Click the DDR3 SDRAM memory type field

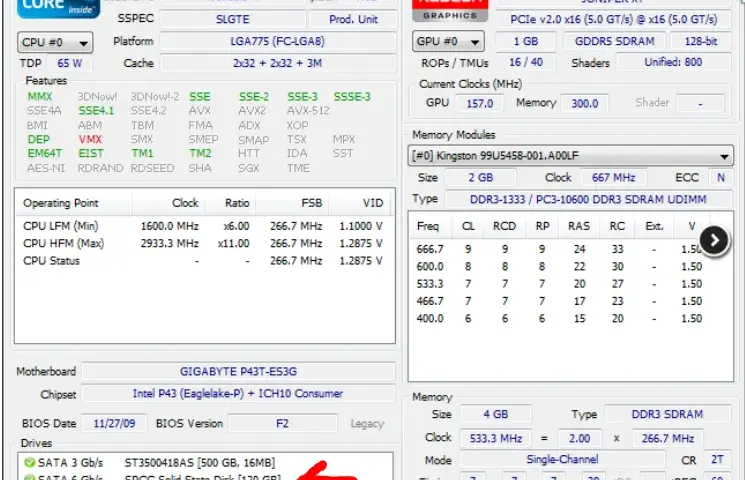[667, 414]
